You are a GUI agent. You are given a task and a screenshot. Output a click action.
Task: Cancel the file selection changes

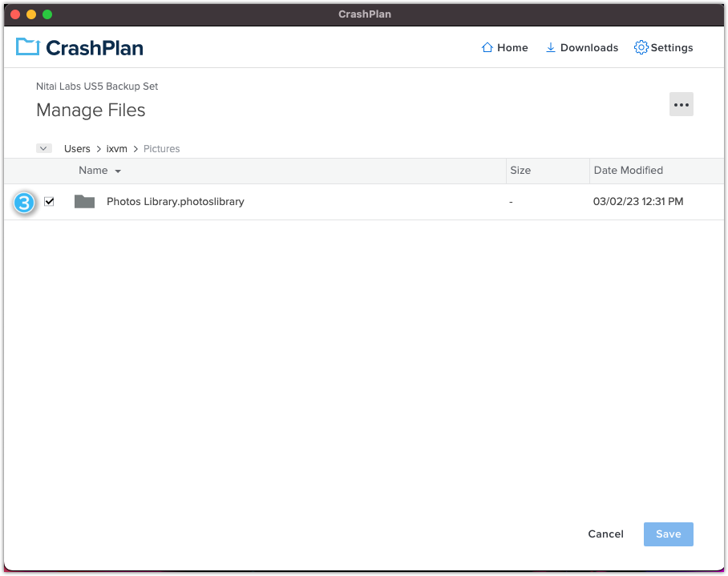[x=605, y=534]
